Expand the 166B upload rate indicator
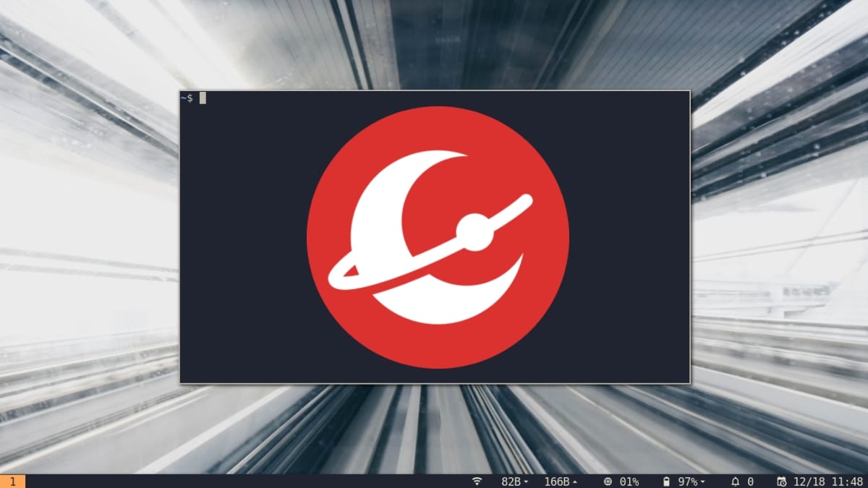868x488 pixels. click(x=561, y=481)
